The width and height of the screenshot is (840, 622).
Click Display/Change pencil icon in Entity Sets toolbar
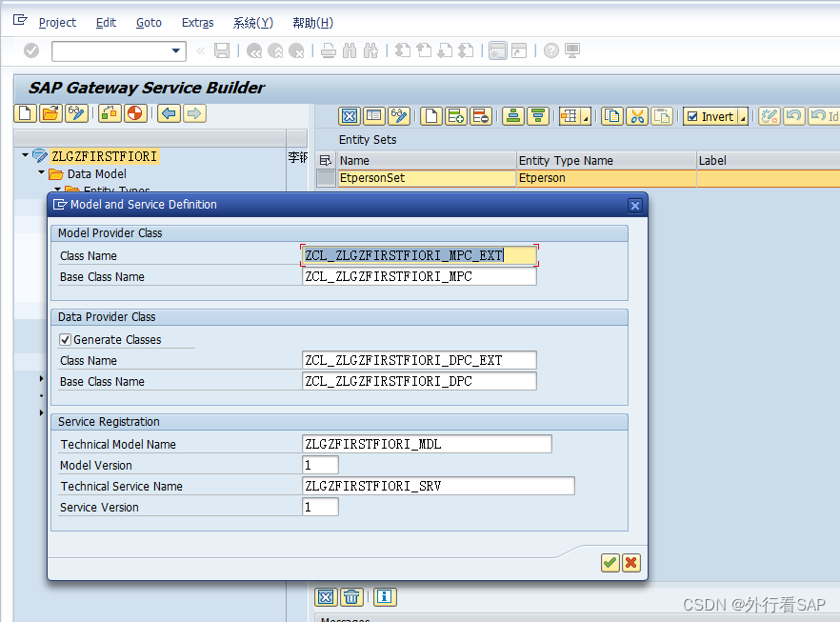[x=399, y=116]
